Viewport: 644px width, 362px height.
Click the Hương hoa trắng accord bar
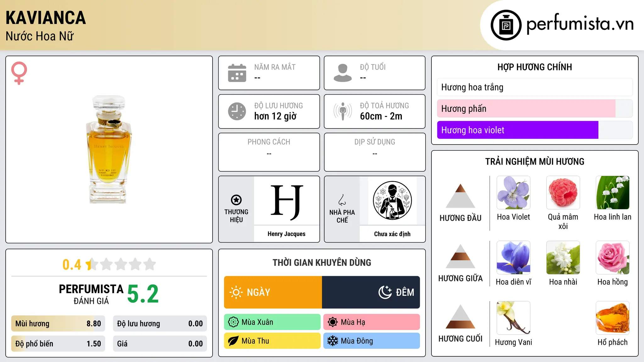tap(535, 87)
